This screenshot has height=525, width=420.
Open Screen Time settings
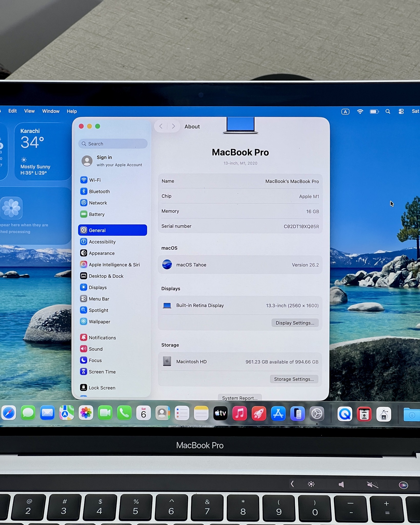[x=113, y=372]
